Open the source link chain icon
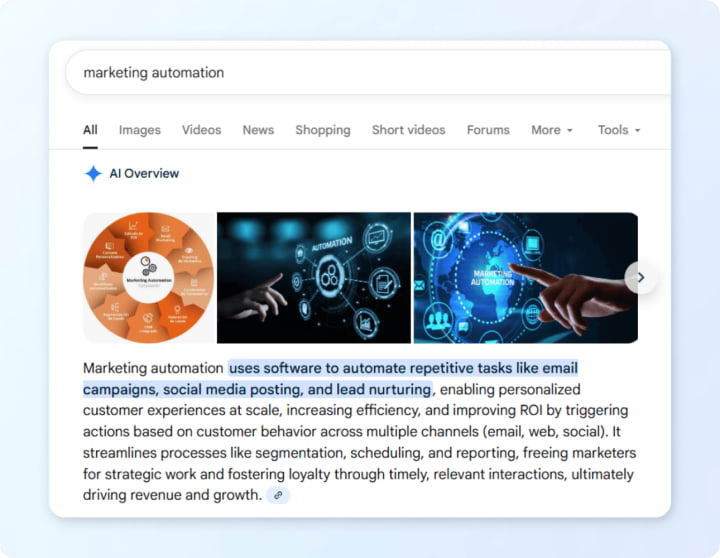 (278, 496)
